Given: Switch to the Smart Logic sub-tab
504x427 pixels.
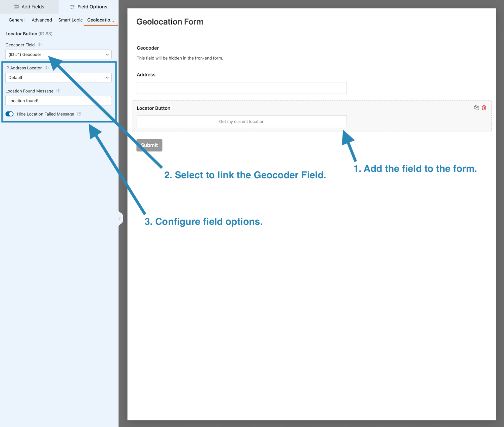Looking at the screenshot, I should click(70, 20).
